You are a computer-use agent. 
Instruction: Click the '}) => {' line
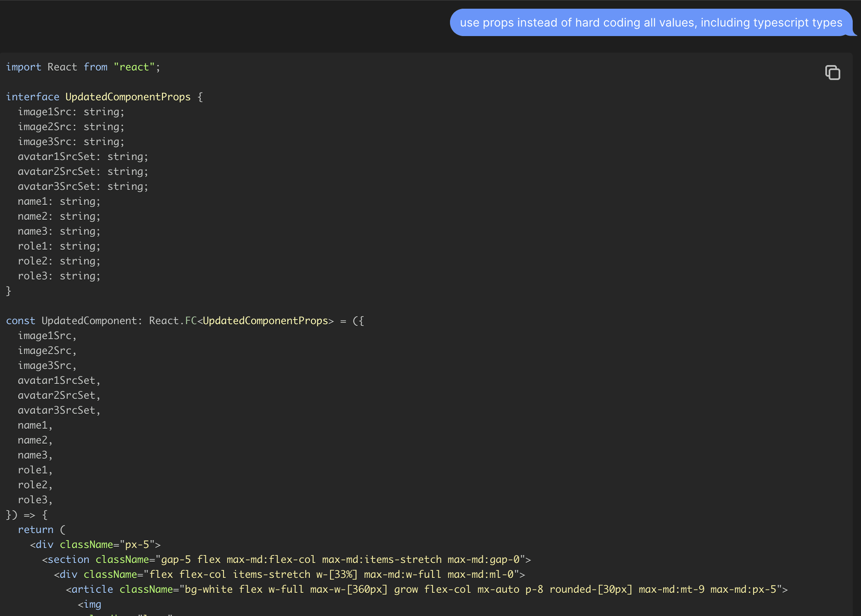pos(27,515)
